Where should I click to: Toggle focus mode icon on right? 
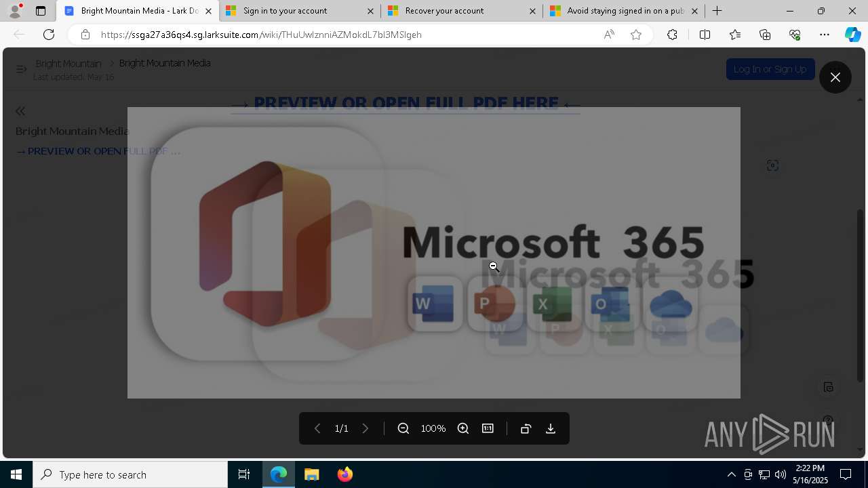point(772,165)
